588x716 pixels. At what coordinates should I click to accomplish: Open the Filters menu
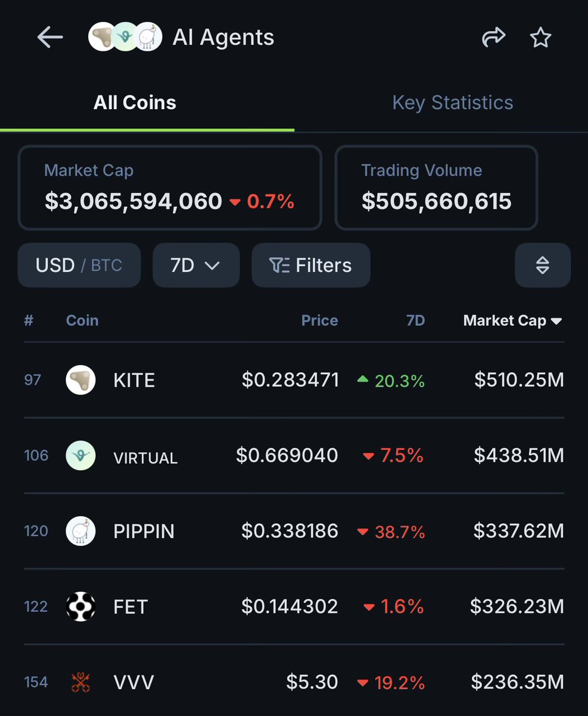[x=311, y=265]
